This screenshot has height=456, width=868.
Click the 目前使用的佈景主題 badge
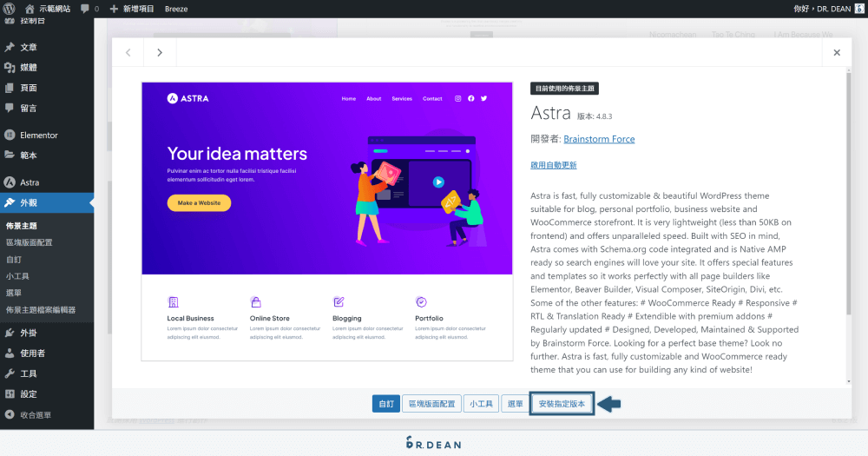click(565, 89)
